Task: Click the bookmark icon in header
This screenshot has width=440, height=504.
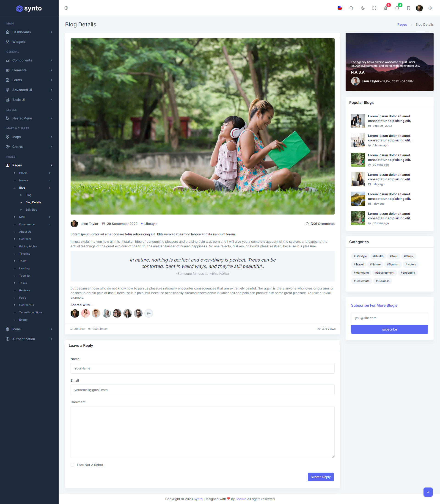Action: (x=409, y=8)
